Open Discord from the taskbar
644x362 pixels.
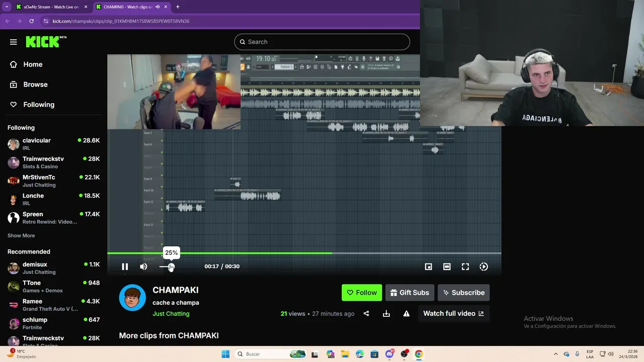(389, 354)
